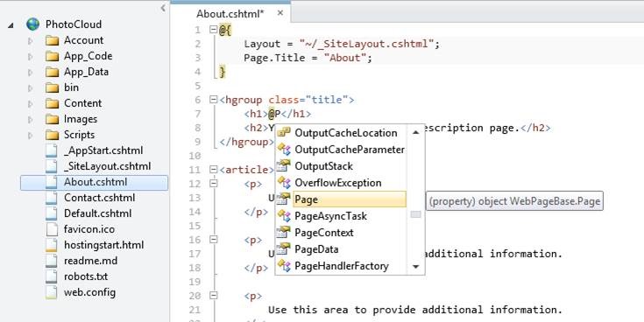Click the PageHandlerFactory class icon in IntelliSense
Image resolution: width=644 pixels, height=322 pixels.
[284, 266]
